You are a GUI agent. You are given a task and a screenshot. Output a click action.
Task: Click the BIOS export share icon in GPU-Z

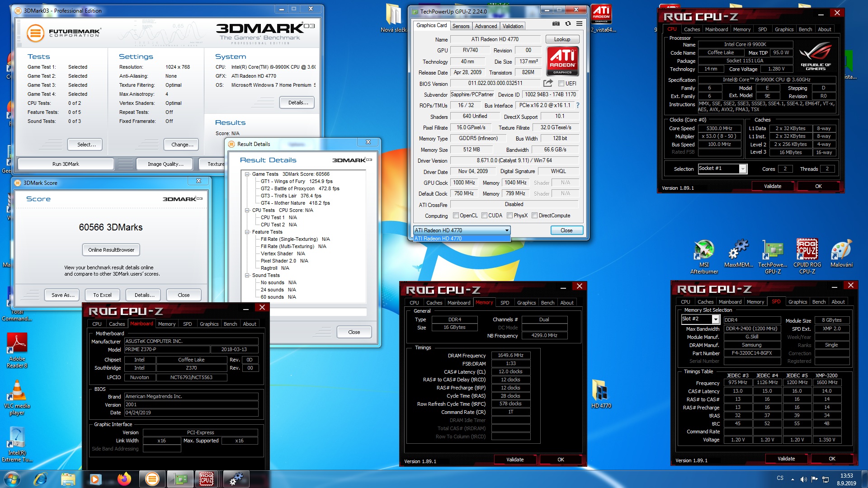pos(548,83)
